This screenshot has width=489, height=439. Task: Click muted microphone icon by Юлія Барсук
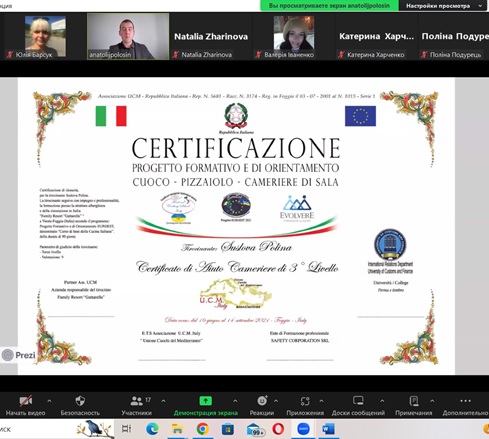pyautogui.click(x=10, y=54)
